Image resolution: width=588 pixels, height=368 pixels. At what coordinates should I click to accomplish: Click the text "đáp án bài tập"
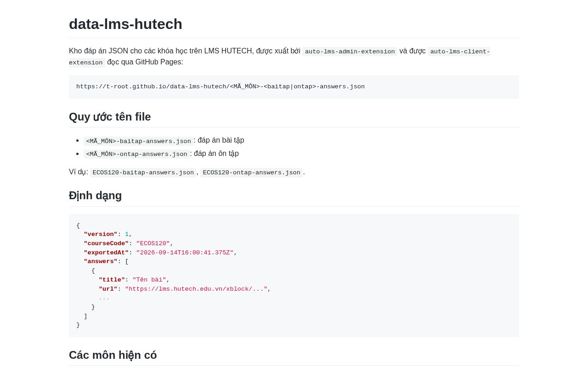click(221, 140)
